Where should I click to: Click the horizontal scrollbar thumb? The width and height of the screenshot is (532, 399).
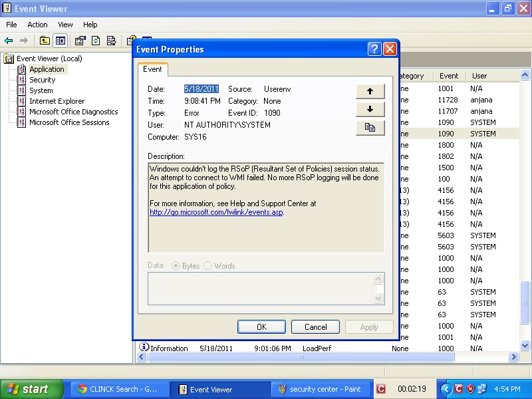(301, 356)
